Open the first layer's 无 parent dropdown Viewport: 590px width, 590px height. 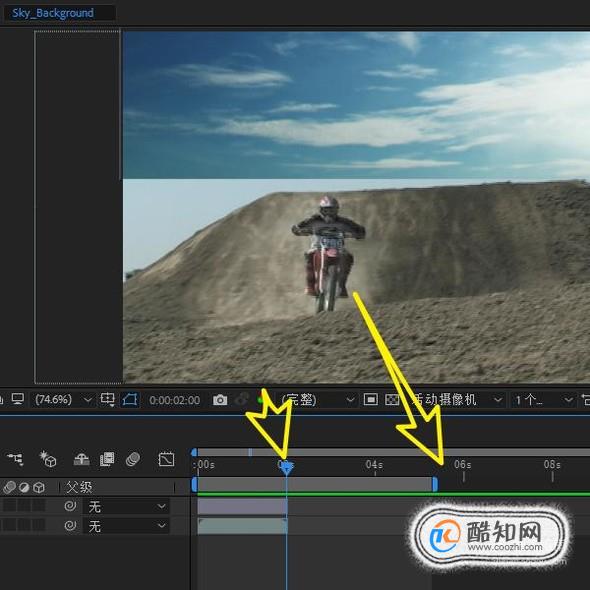(126, 507)
